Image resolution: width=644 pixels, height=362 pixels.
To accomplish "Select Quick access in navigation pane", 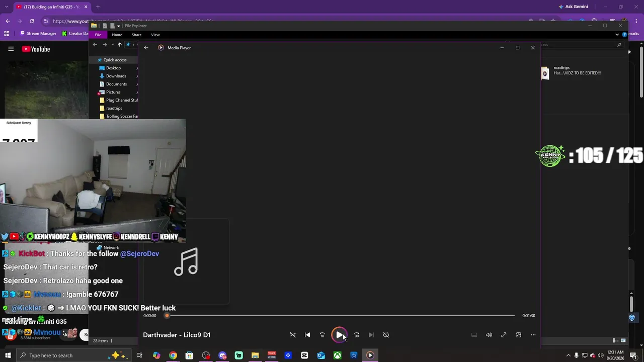I will click(x=114, y=60).
